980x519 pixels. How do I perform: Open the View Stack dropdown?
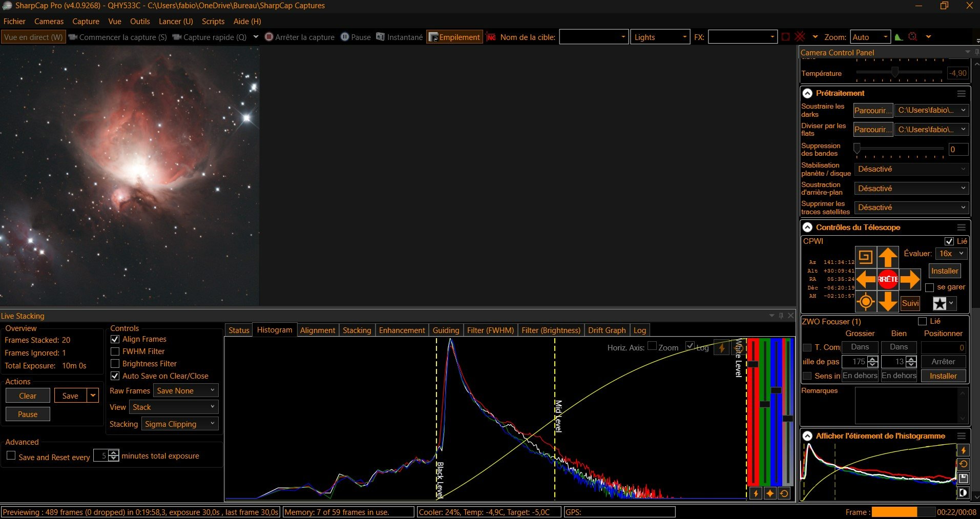click(x=174, y=407)
